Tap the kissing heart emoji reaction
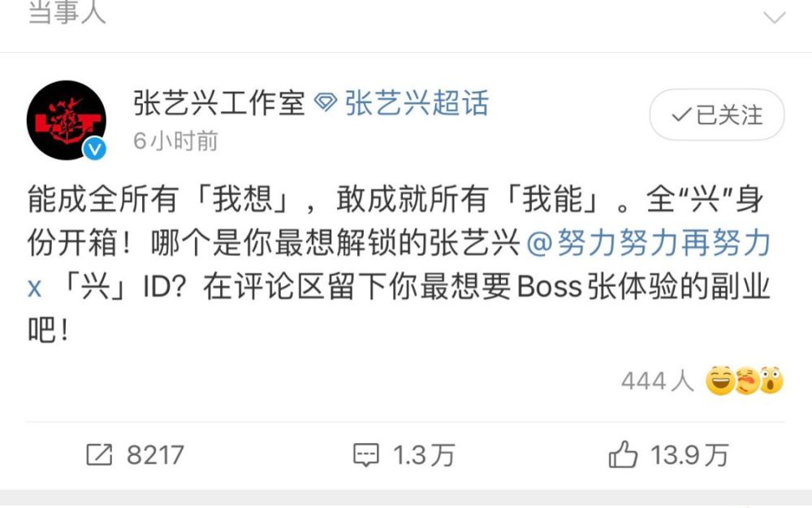This screenshot has width=812, height=508. [746, 381]
